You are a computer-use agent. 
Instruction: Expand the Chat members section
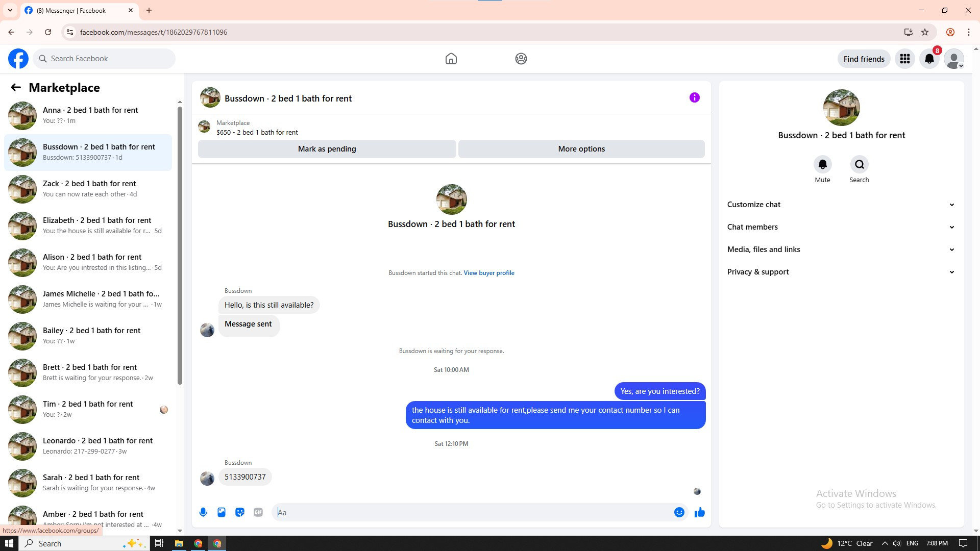click(841, 227)
